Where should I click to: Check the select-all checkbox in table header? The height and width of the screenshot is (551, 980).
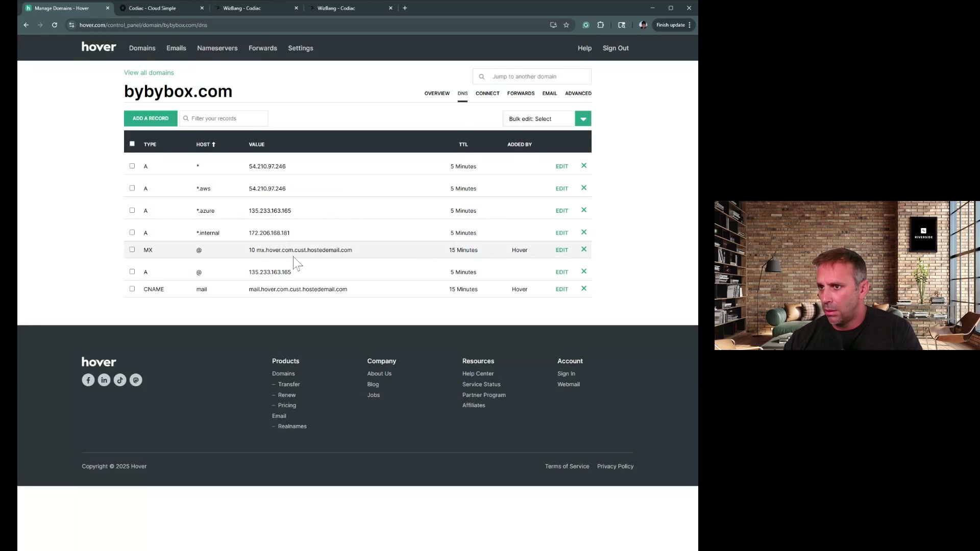[x=132, y=143]
